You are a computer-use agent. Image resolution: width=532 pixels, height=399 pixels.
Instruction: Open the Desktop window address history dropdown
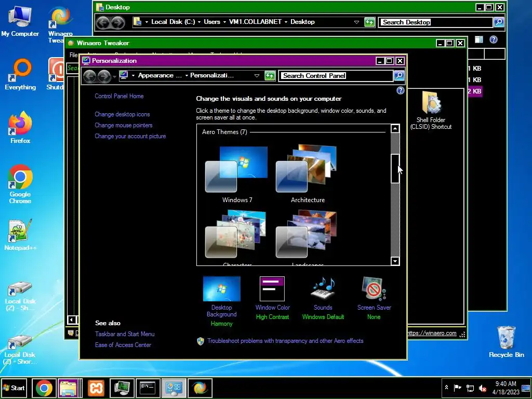tap(356, 22)
